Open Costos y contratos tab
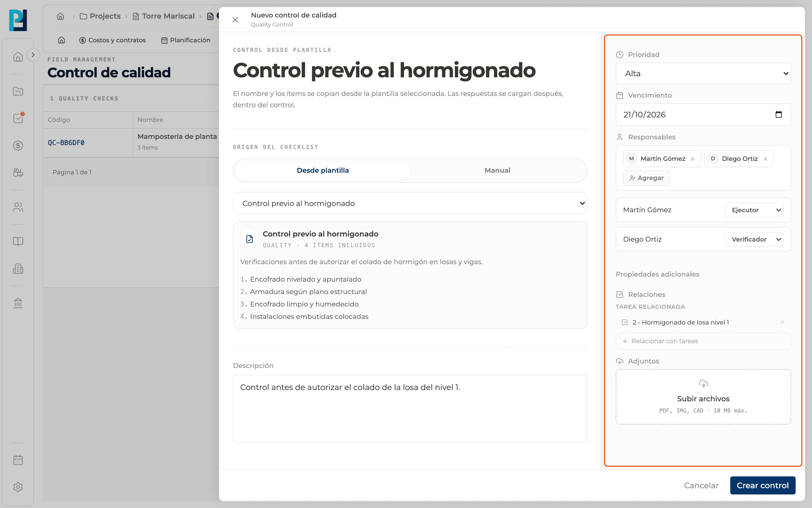The height and width of the screenshot is (508, 812). 112,40
